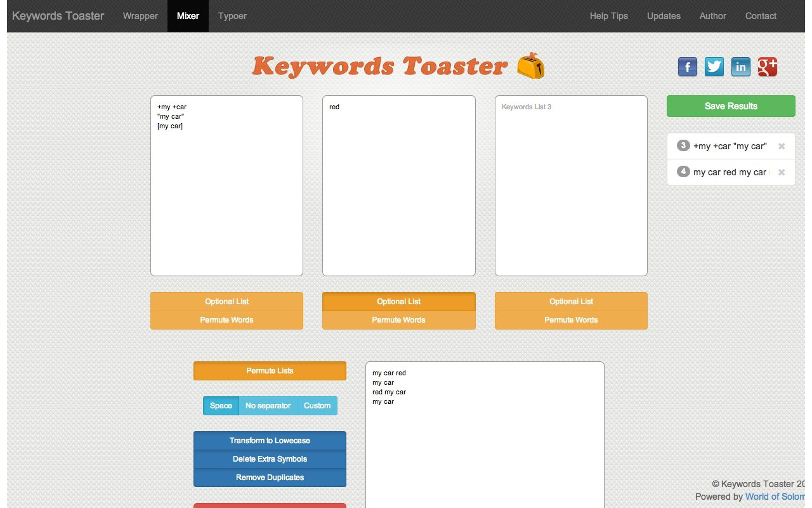The image size is (812, 508).
Task: Open the LinkedIn share icon
Action: click(740, 67)
